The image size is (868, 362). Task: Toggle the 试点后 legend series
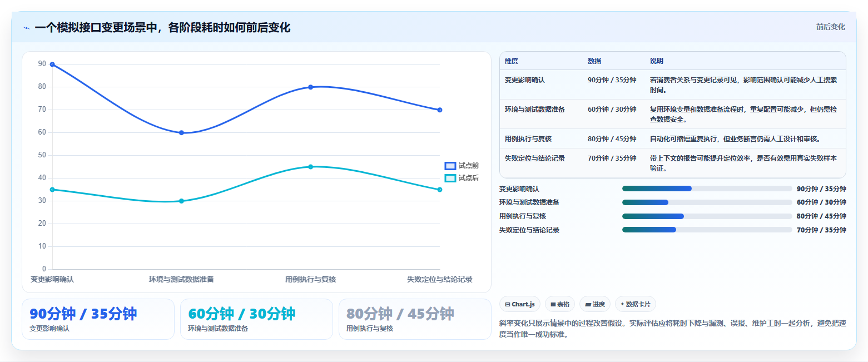[462, 178]
